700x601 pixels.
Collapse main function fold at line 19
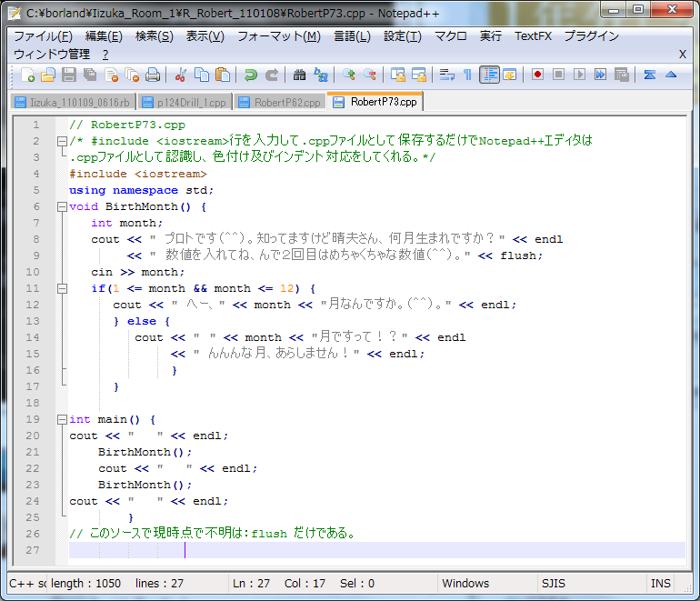point(62,420)
